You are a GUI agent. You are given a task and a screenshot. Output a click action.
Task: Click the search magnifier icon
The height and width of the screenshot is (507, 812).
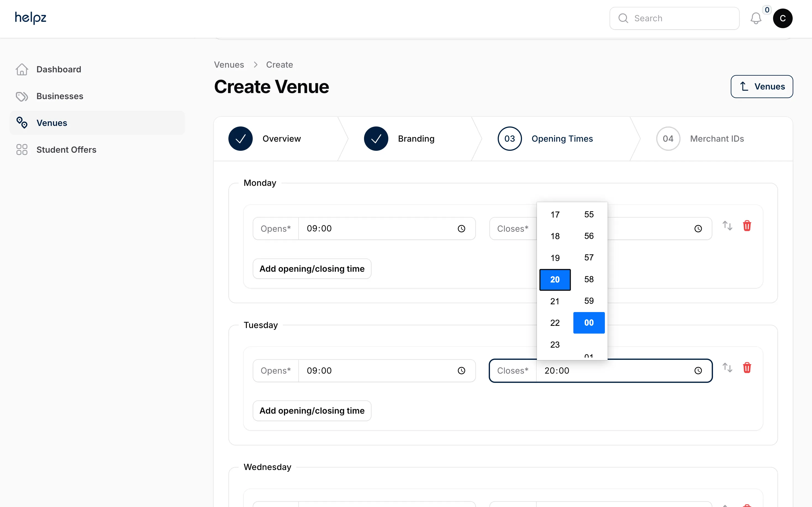[623, 18]
